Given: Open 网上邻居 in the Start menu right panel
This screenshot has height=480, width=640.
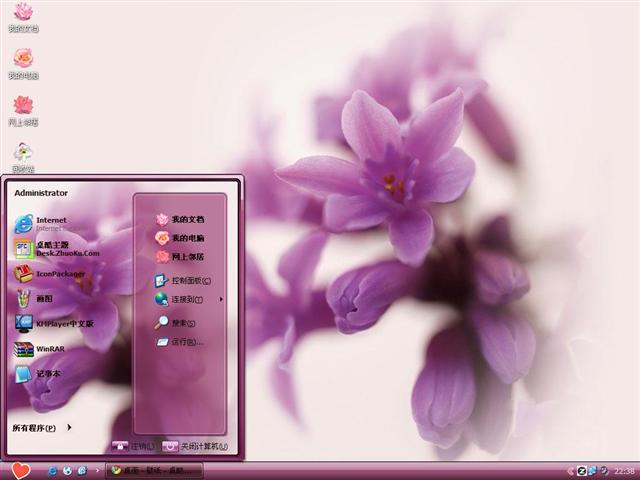Looking at the screenshot, I should coord(180,257).
